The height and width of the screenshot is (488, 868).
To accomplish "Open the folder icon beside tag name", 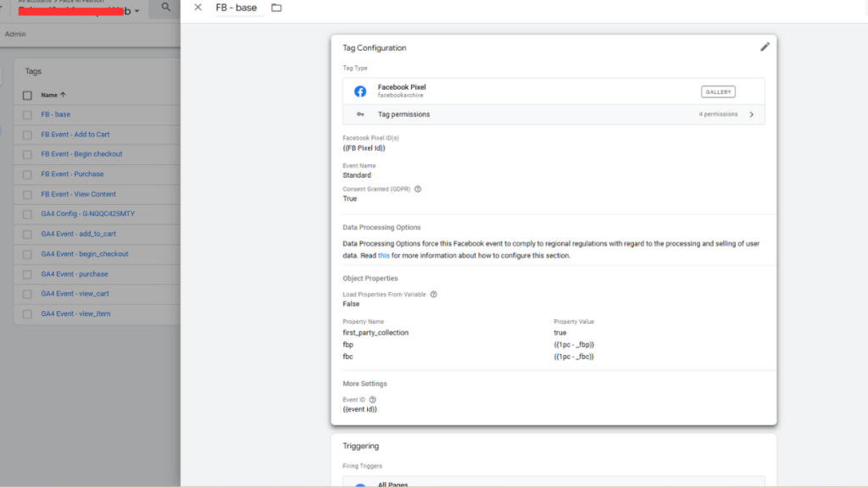I will (x=276, y=8).
